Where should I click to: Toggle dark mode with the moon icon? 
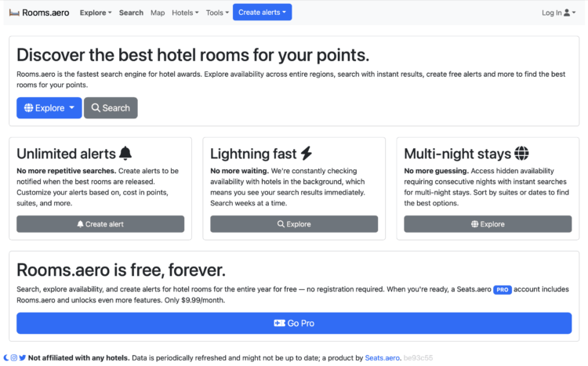coord(6,358)
